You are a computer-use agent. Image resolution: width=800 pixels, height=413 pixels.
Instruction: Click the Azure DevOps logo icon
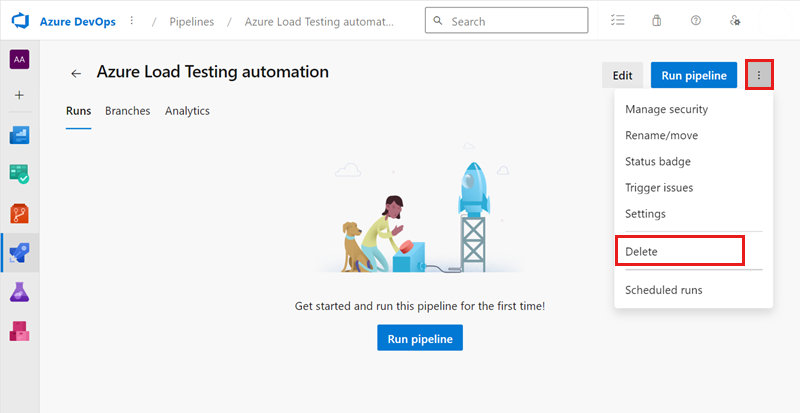(x=21, y=21)
